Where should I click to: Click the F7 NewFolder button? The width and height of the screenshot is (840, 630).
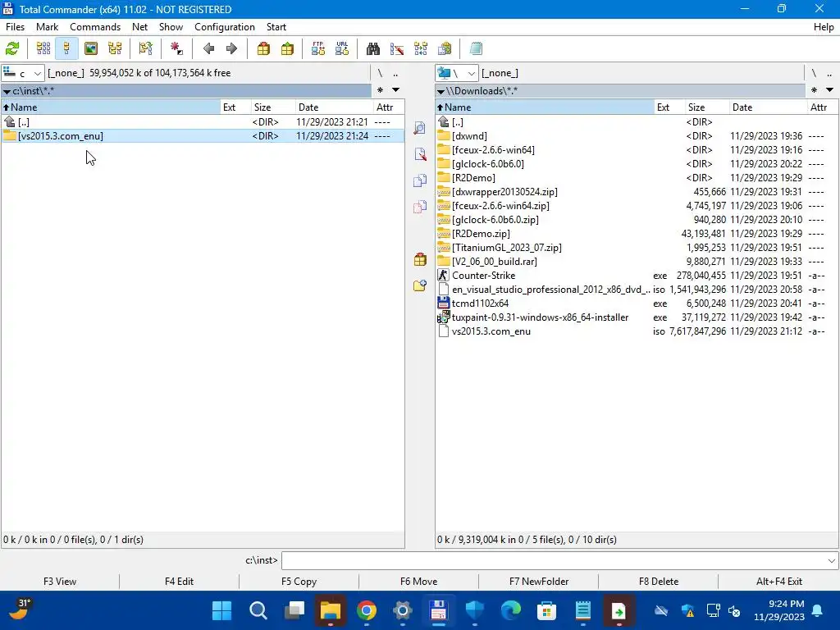tap(539, 582)
